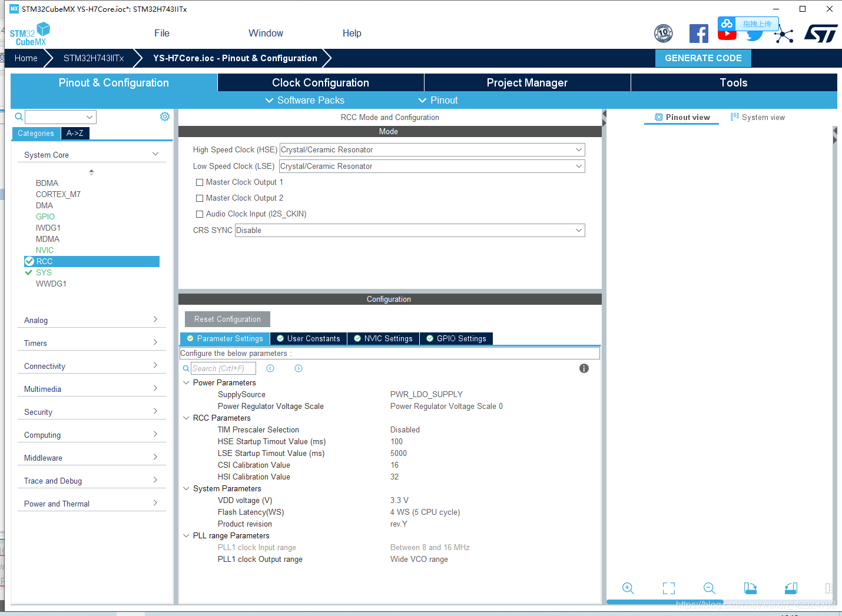Image resolution: width=842 pixels, height=616 pixels.
Task: Click the Baidu cloud drag-upload widget
Action: pos(748,24)
